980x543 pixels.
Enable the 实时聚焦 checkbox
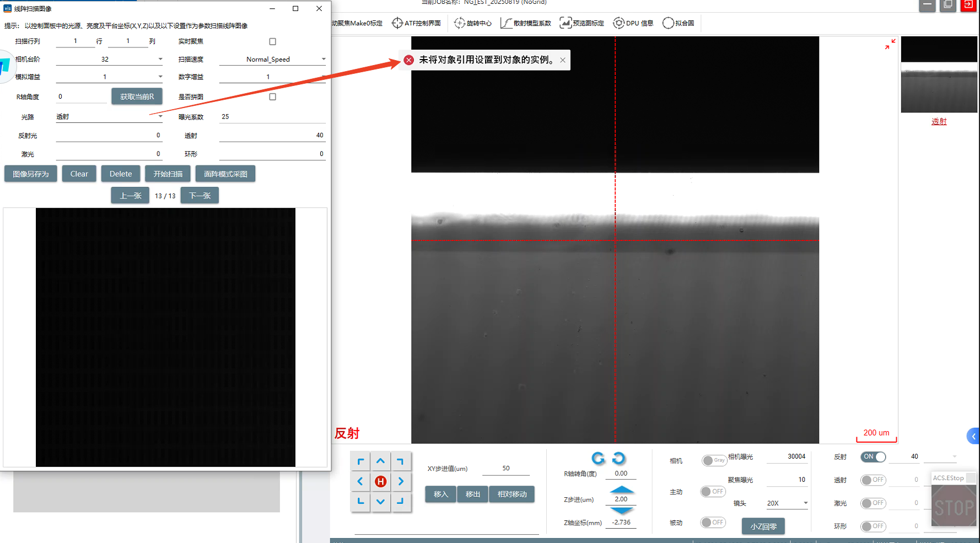coord(272,41)
